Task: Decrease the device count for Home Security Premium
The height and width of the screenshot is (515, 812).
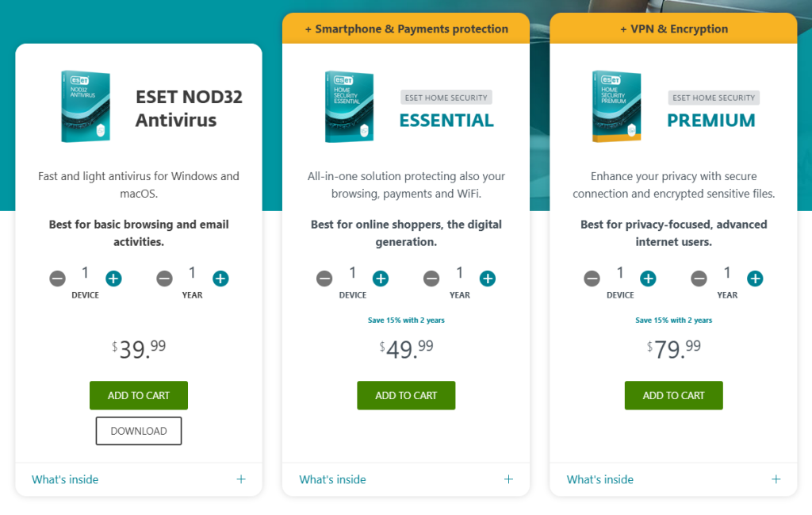Action: 592,279
